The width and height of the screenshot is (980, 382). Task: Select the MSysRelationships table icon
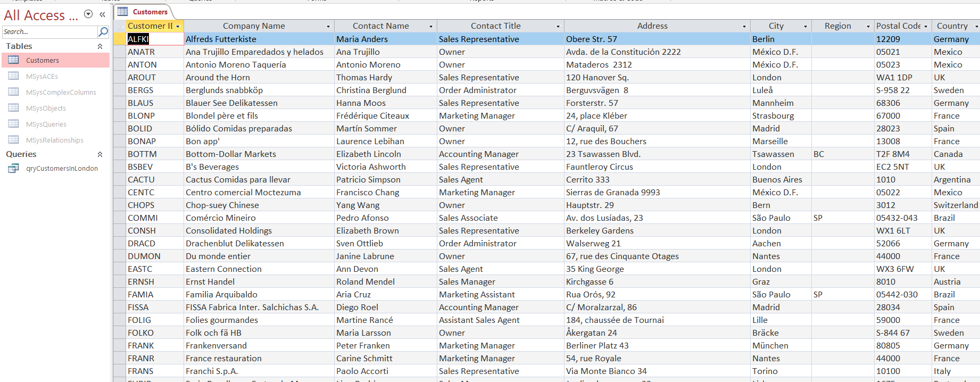pos(14,140)
